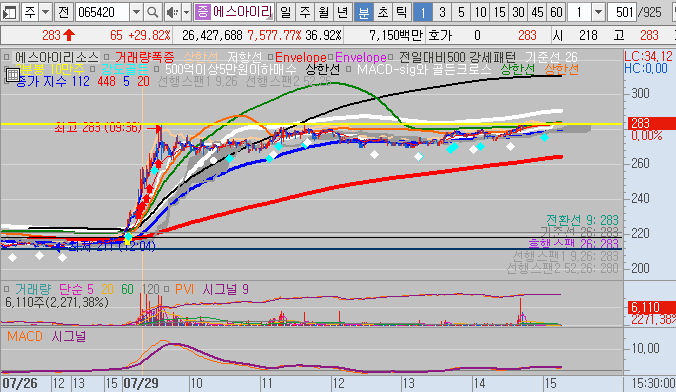The width and height of the screenshot is (676, 392).
Task: Open the data grid table icon on the chart
Action: [13, 75]
